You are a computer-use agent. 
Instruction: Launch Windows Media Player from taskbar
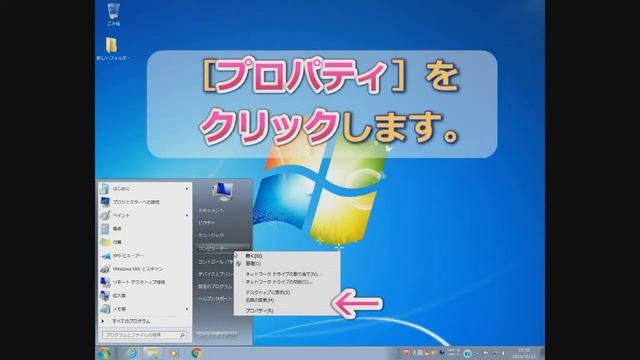(174, 353)
